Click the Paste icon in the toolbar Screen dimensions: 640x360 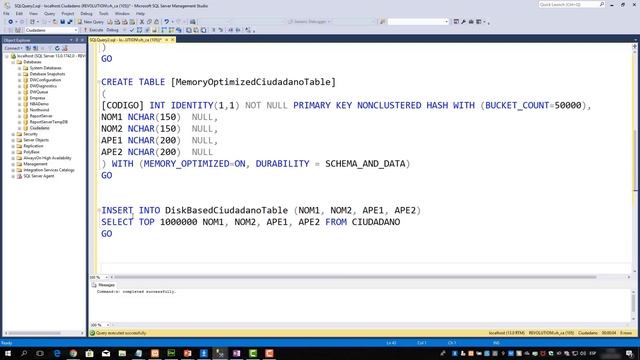coord(156,22)
